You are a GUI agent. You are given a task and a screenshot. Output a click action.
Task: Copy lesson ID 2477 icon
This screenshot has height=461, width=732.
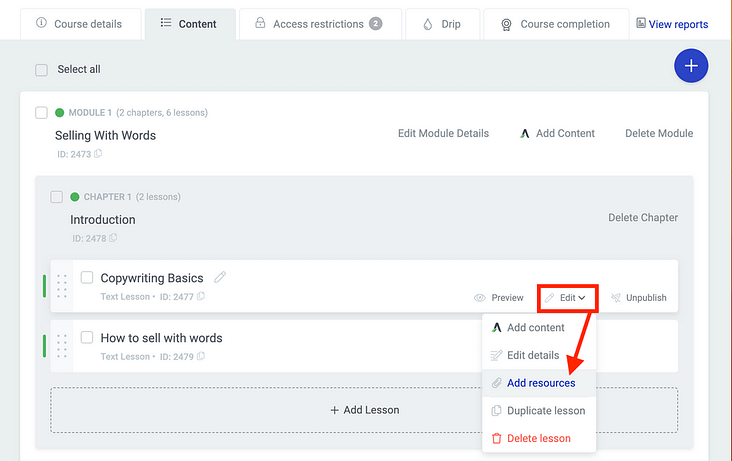point(201,296)
